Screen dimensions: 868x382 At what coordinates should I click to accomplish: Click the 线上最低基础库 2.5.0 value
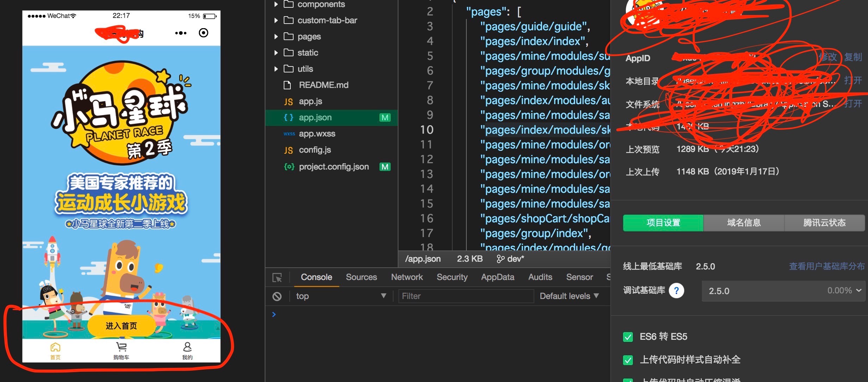[705, 267]
